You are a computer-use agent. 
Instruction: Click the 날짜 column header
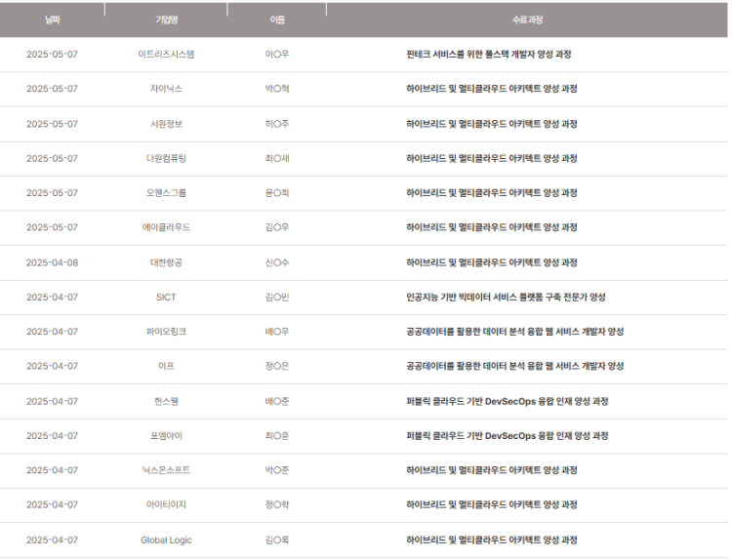tap(53, 20)
